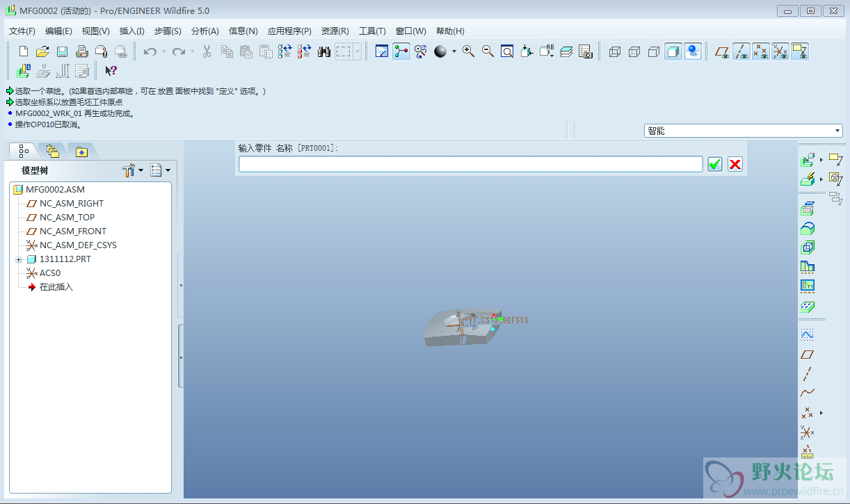This screenshot has width=850, height=504.
Task: Click the drill group icon with blue dots
Action: click(x=808, y=306)
